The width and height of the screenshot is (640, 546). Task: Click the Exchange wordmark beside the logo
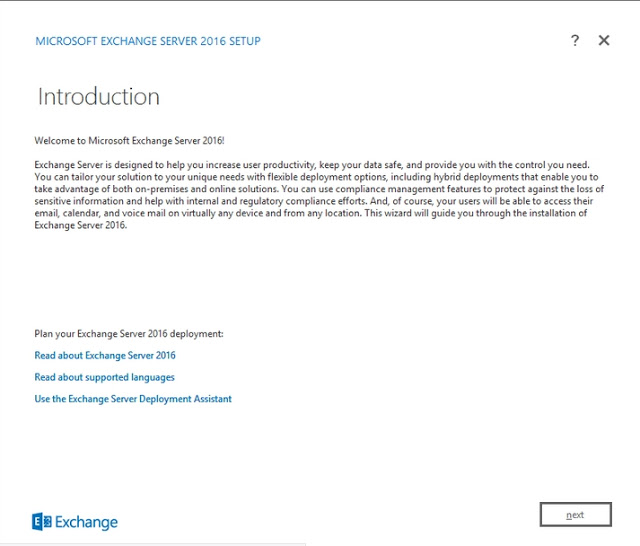tap(86, 522)
